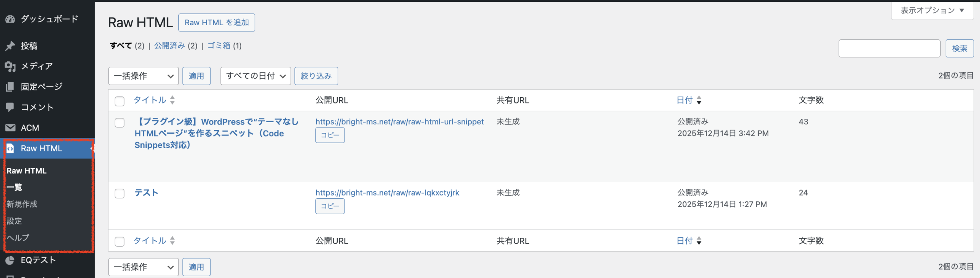Screen dimensions: 980x278
Task: Select 一覧 in the Raw HTML submenu
Action: [14, 187]
